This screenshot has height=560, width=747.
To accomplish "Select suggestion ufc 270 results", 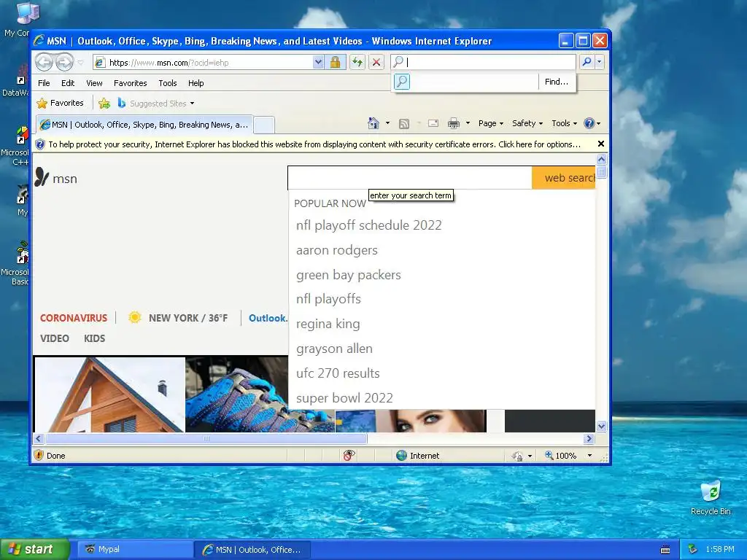I will pyautogui.click(x=338, y=373).
